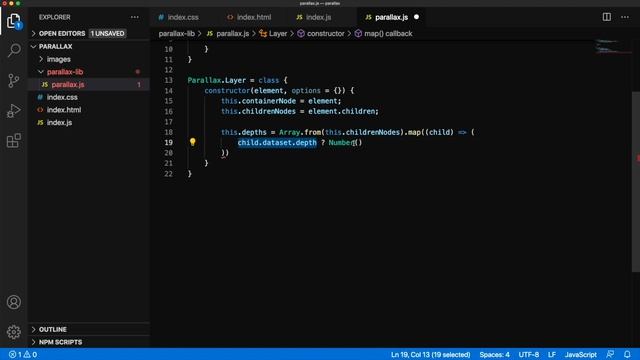The height and width of the screenshot is (360, 640).
Task: Open the editor More Actions ellipsis
Action: (625, 17)
